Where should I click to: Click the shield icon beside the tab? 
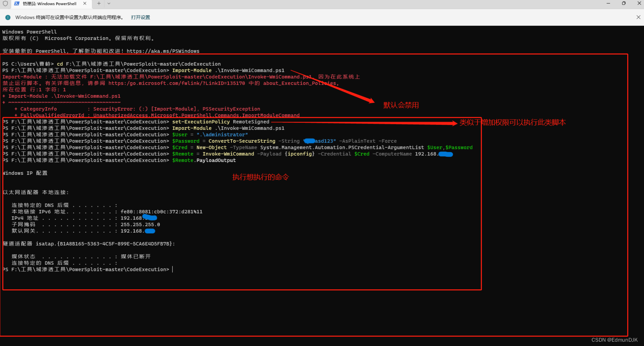5,4
